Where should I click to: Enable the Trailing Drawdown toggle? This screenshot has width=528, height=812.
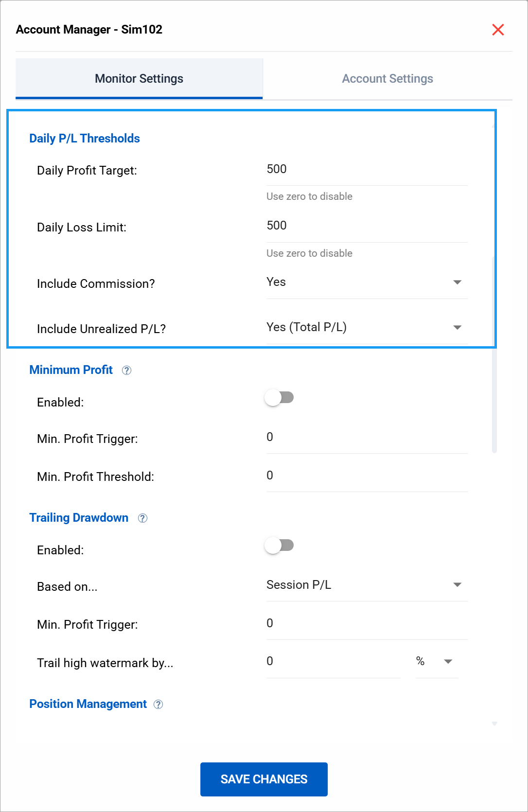click(279, 546)
